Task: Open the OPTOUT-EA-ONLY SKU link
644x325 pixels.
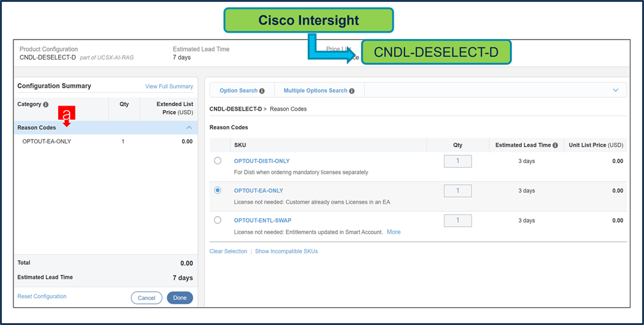Action: [x=259, y=191]
